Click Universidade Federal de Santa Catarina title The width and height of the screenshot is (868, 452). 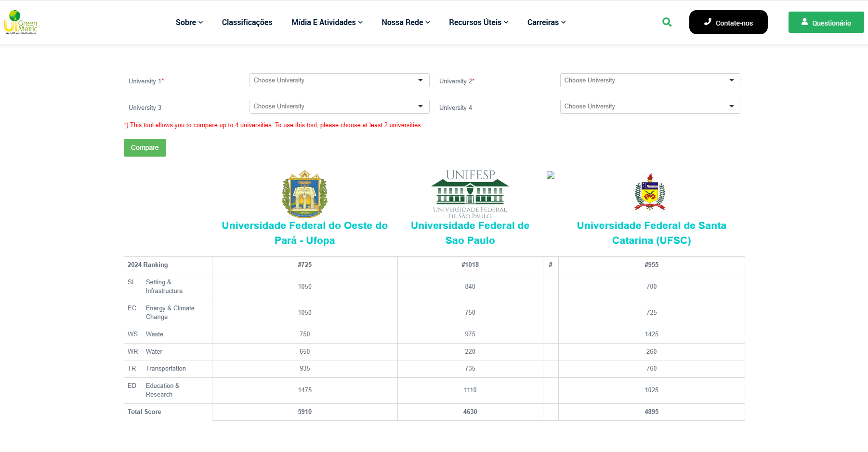651,233
